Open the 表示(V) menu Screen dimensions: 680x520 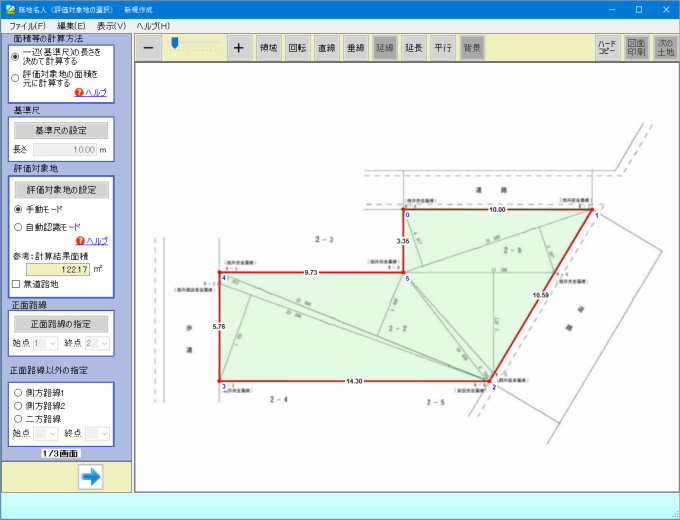click(111, 25)
